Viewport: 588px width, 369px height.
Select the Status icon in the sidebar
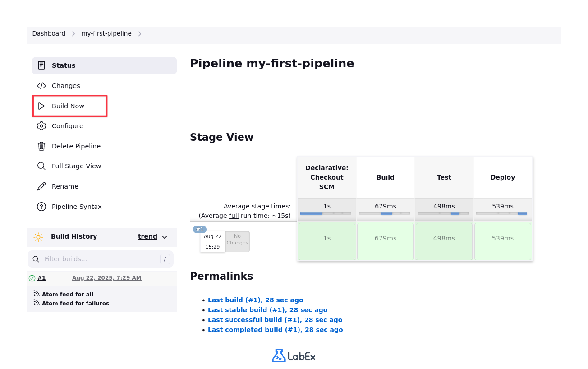pyautogui.click(x=41, y=65)
